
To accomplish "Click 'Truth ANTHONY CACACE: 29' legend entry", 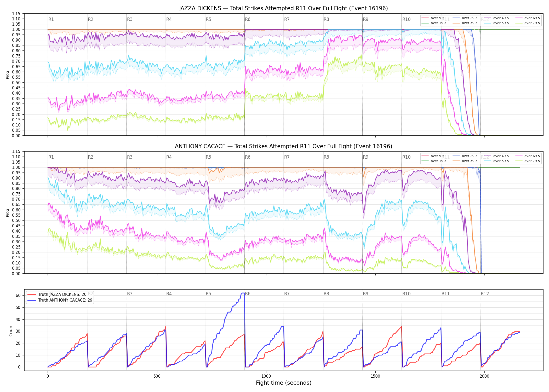I will (x=60, y=300).
